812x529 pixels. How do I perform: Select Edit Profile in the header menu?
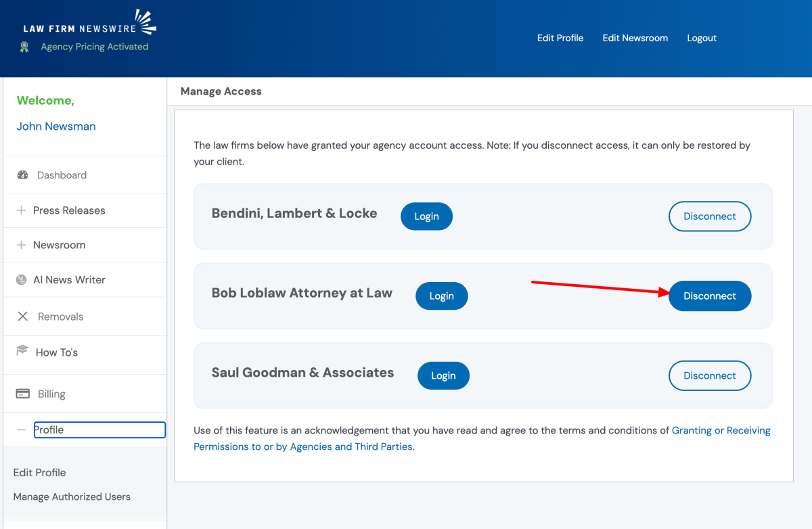click(x=560, y=38)
